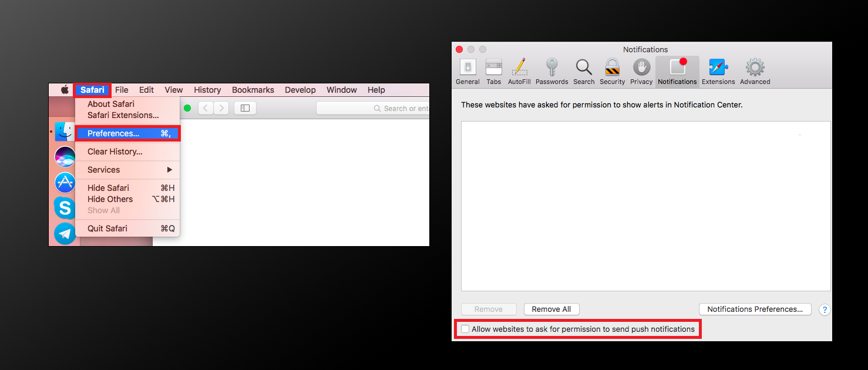Click the Notifications Preferences... button
Viewport: 868px width, 370px height.
tap(755, 309)
